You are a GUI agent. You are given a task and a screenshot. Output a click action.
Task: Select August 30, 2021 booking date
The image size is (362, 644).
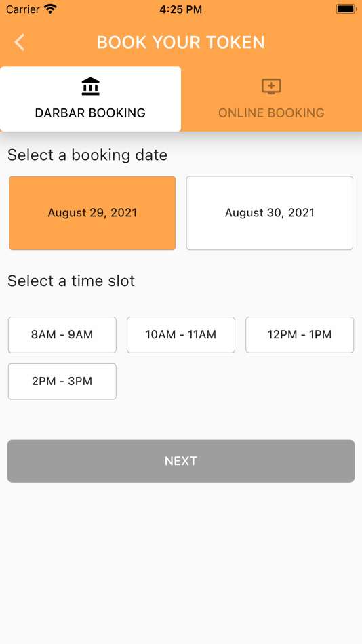[270, 213]
